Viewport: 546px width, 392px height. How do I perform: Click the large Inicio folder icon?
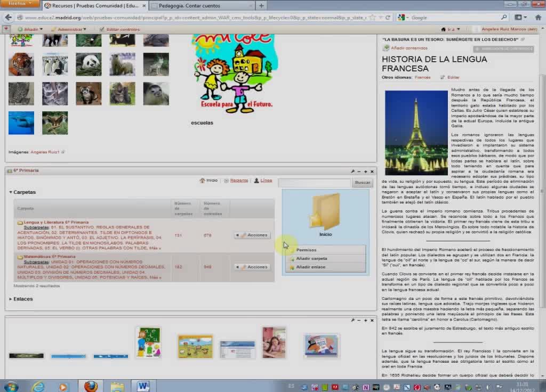pyautogui.click(x=325, y=211)
